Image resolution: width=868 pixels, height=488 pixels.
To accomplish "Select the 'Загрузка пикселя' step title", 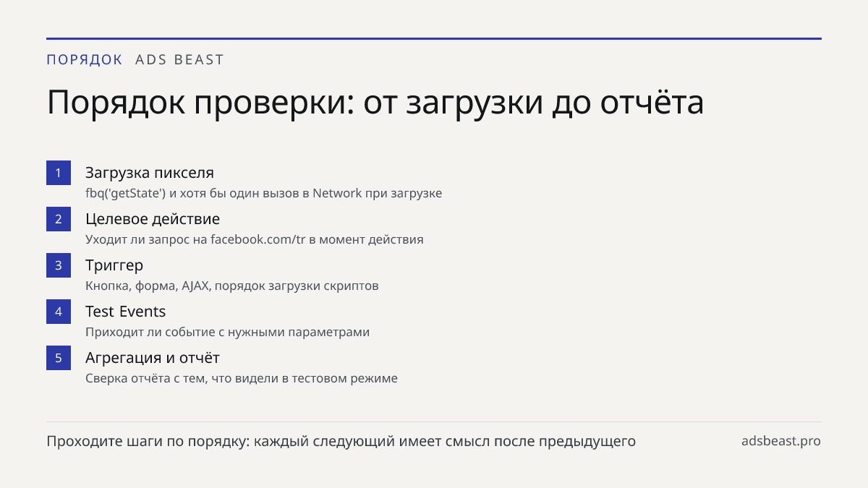I will 150,173.
